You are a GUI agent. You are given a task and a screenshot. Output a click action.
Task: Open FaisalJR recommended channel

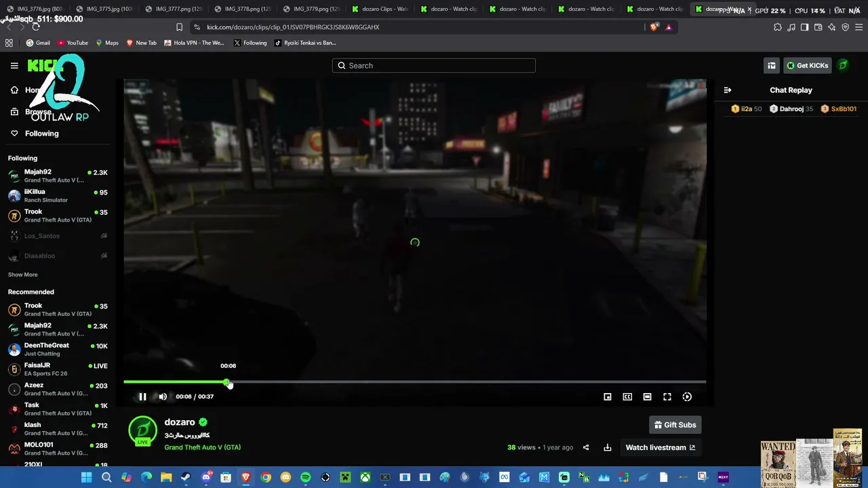pyautogui.click(x=58, y=369)
